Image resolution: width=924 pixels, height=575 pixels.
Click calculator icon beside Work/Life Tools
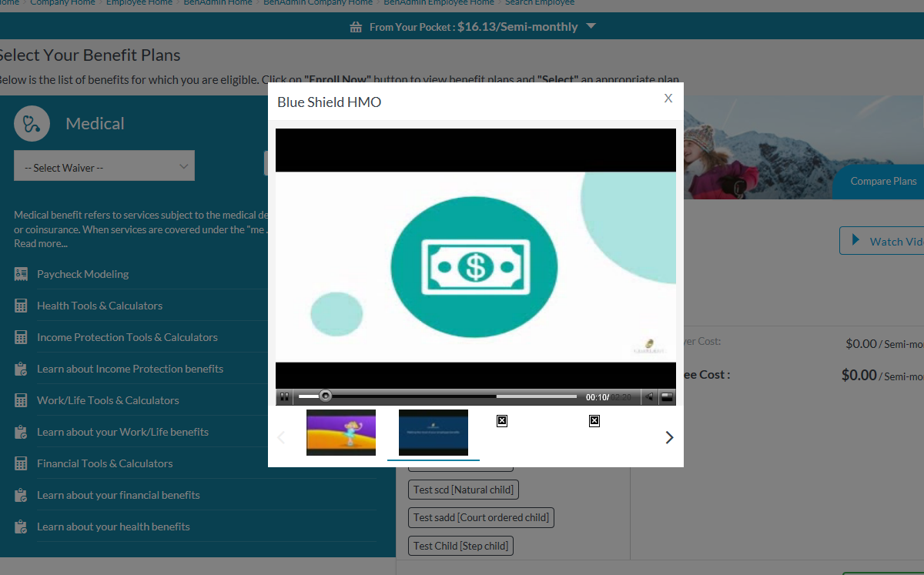coord(21,400)
